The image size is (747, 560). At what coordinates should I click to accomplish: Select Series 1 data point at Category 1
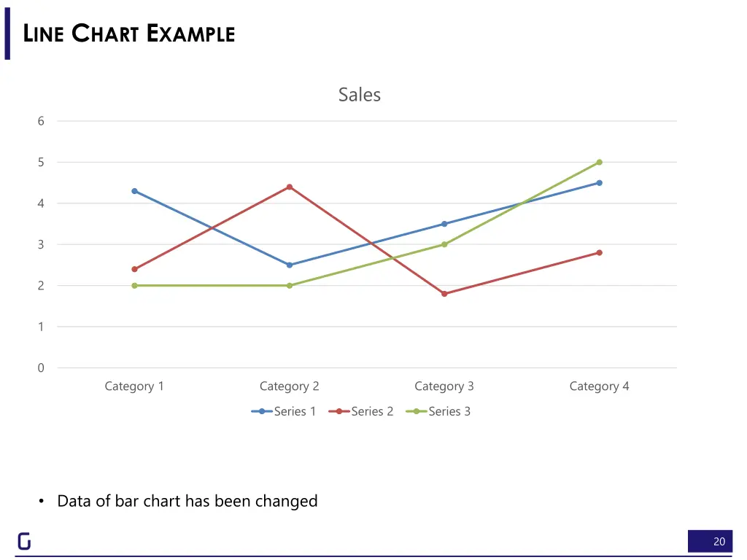pos(134,191)
